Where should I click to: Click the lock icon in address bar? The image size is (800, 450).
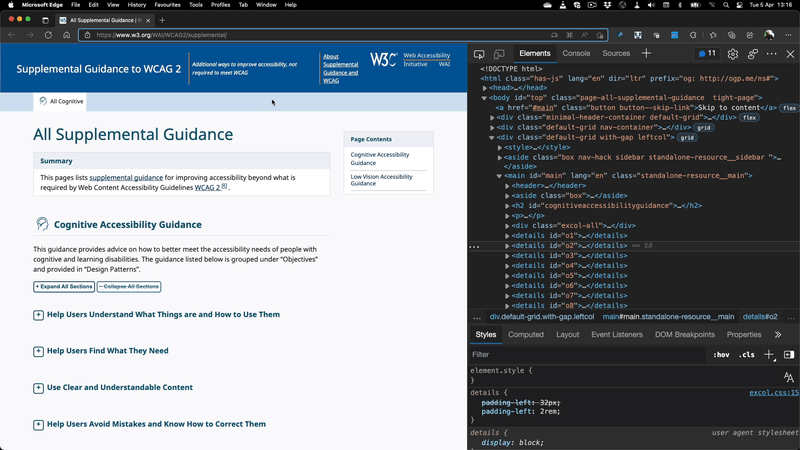[x=87, y=35]
